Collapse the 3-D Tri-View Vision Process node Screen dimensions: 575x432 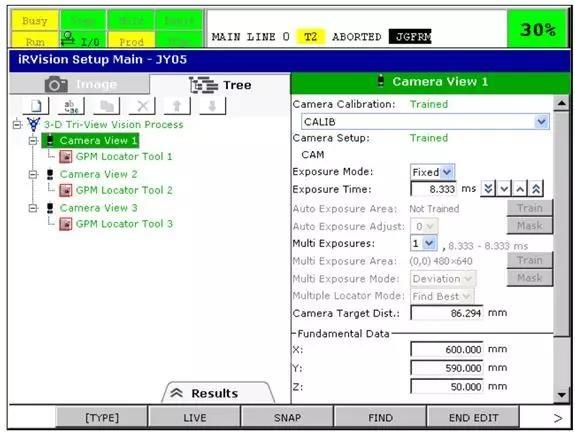(x=17, y=124)
